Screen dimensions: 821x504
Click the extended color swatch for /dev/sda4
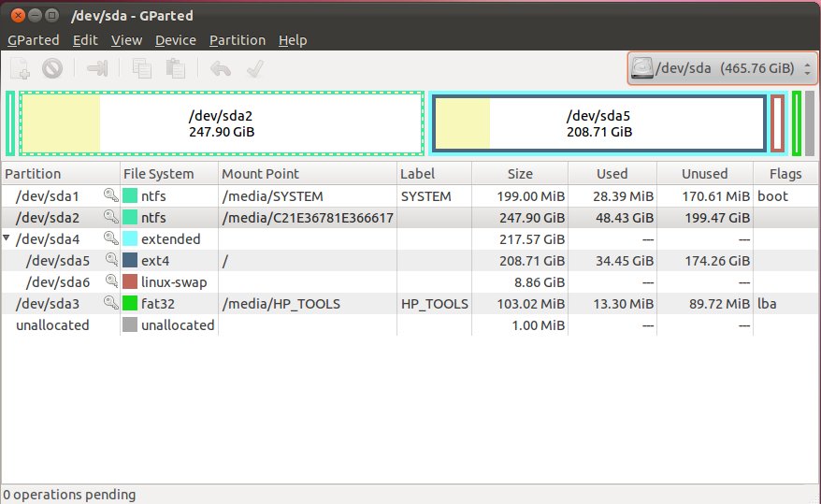(130, 238)
